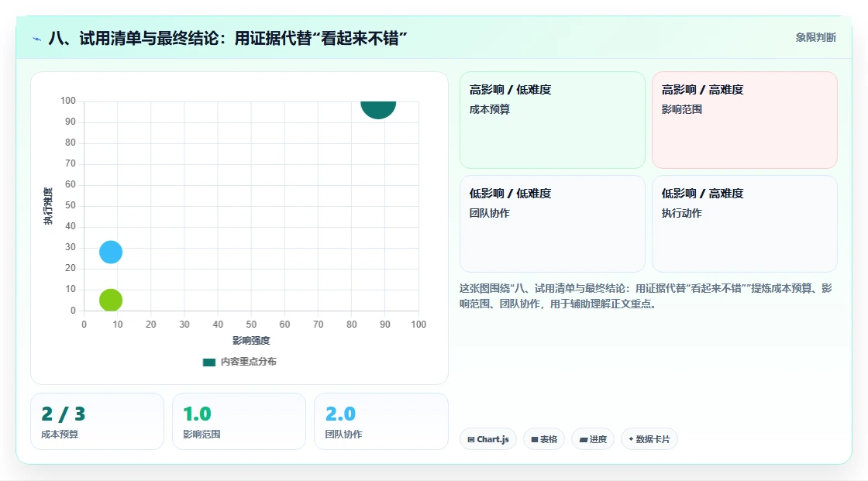Click the section title 八、试用清单与最终结论
868x481 pixels.
[228, 38]
